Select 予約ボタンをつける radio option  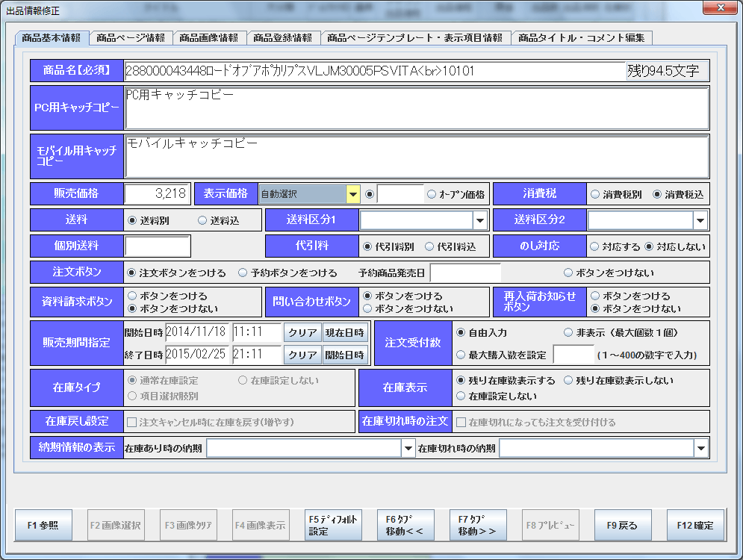pos(243,273)
